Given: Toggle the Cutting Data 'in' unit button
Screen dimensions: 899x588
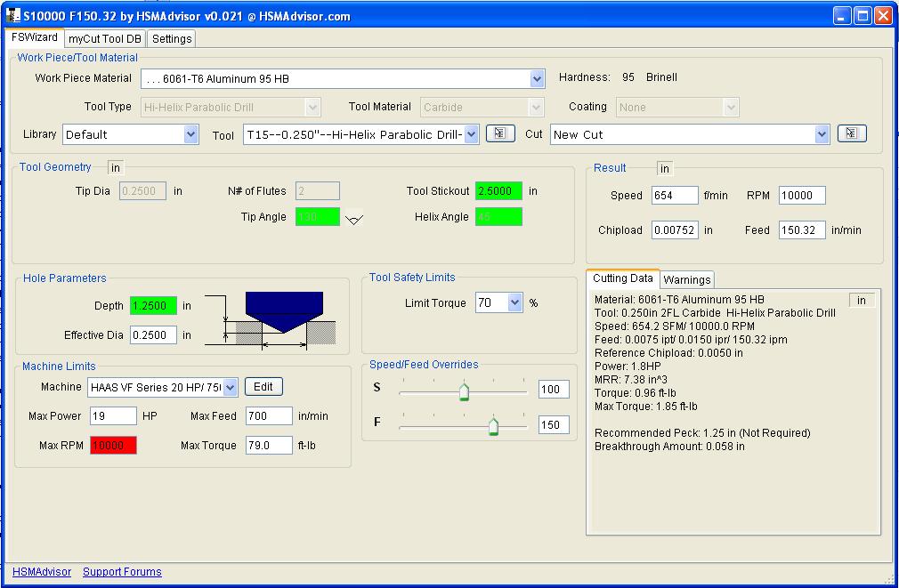Looking at the screenshot, I should pos(862,301).
